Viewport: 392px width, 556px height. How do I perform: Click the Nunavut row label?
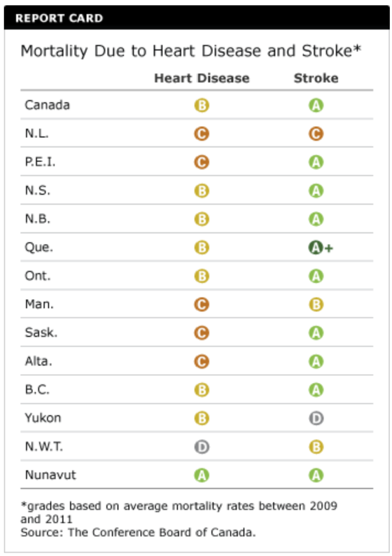click(50, 475)
